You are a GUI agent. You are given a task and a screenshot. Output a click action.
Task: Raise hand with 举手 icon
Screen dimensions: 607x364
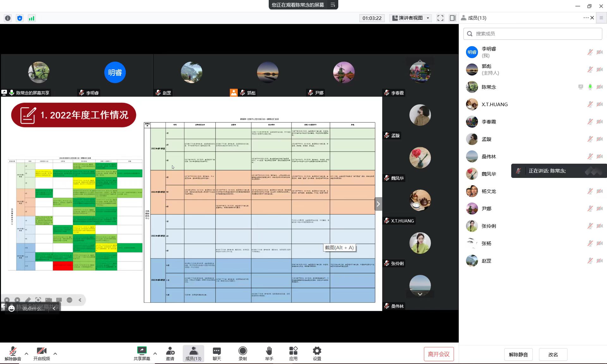[x=269, y=353]
